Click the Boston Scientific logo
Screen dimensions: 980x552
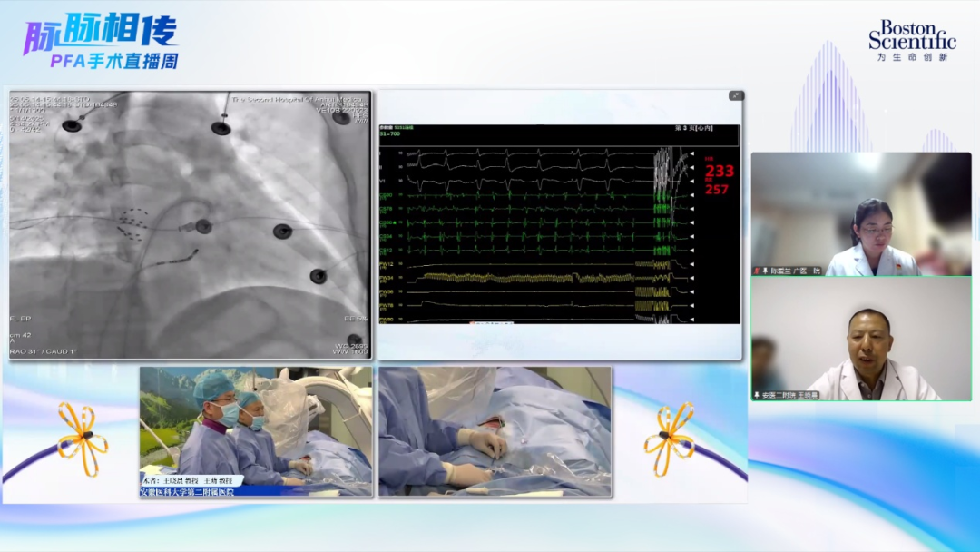coord(911,41)
